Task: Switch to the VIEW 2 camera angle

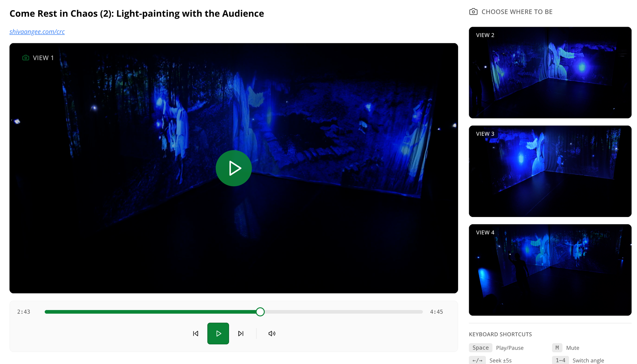Action: pyautogui.click(x=550, y=73)
